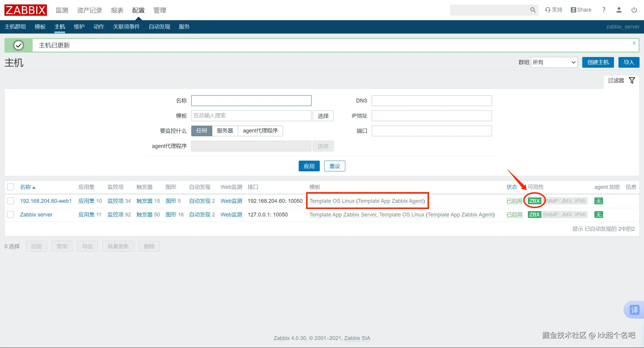The height and width of the screenshot is (348, 644).
Task: Click the Zabbix logo
Action: click(26, 10)
